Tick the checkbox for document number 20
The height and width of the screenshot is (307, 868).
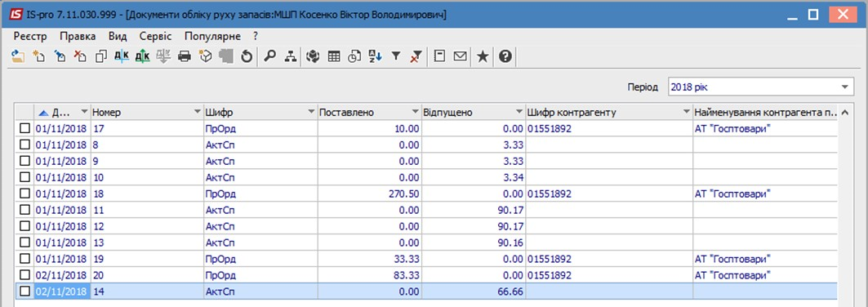[x=24, y=275]
